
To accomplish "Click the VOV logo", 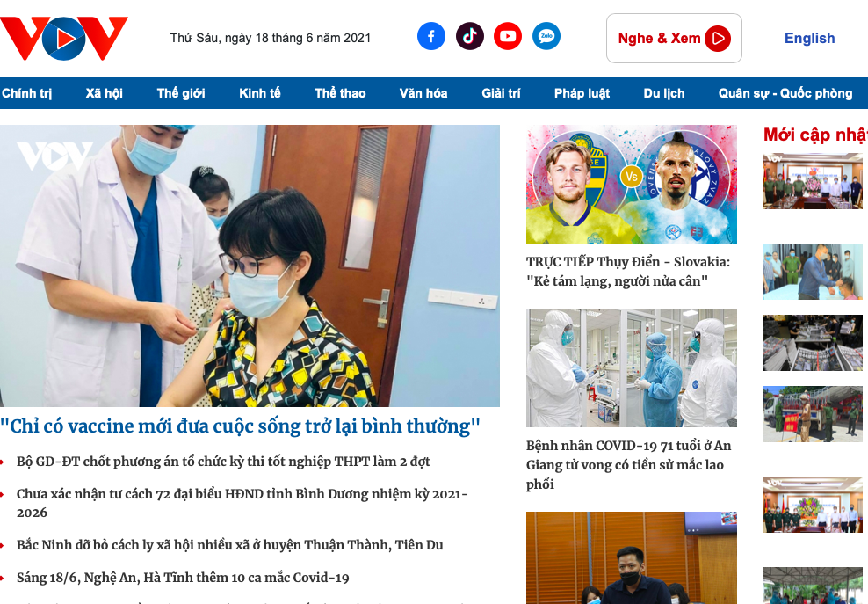I will click(x=63, y=38).
